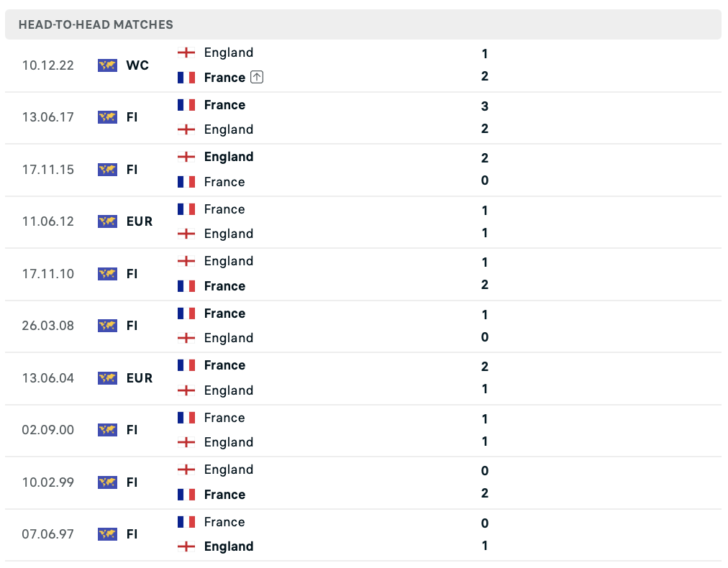728x568 pixels.
Task: Click the EUR label on the 13.06.04 match
Action: click(x=140, y=378)
